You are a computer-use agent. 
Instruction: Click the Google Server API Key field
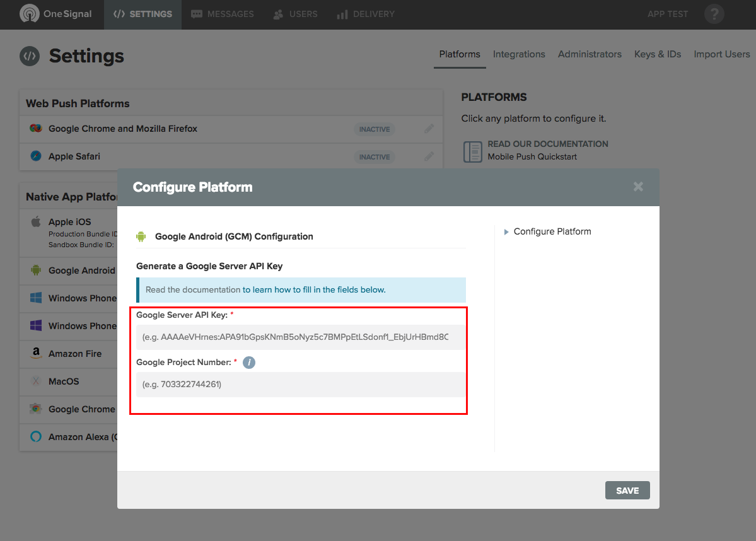point(301,337)
